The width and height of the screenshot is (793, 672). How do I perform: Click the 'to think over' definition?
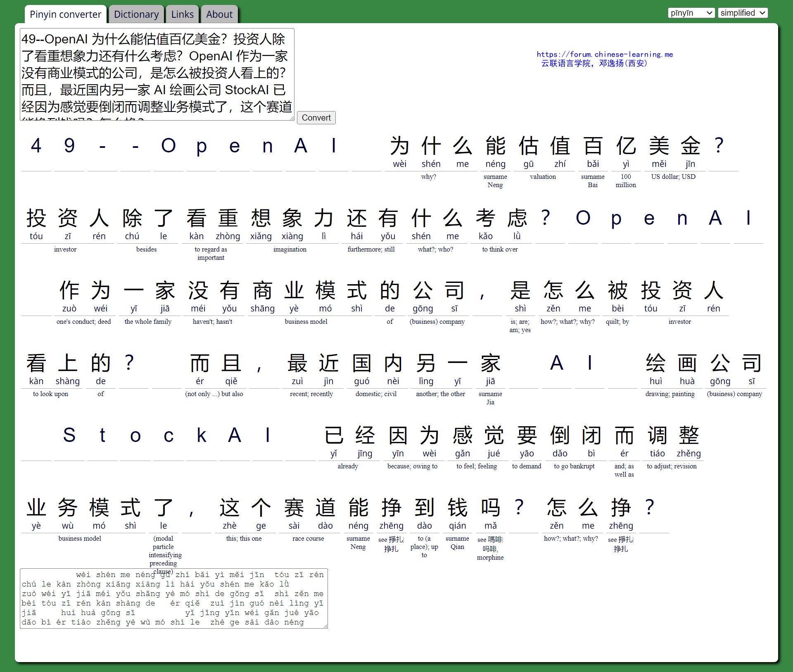pyautogui.click(x=500, y=249)
